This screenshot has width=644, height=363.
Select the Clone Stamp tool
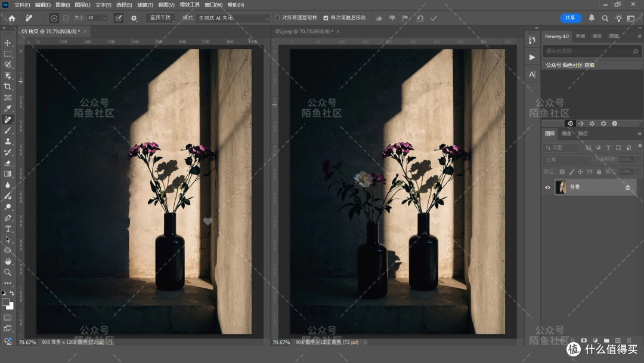[x=7, y=141]
